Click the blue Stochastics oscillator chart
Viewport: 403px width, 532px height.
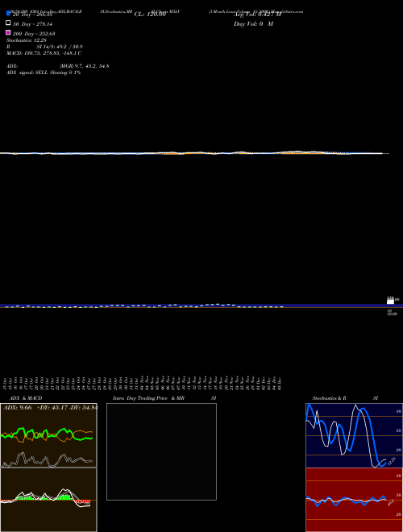click(x=354, y=435)
